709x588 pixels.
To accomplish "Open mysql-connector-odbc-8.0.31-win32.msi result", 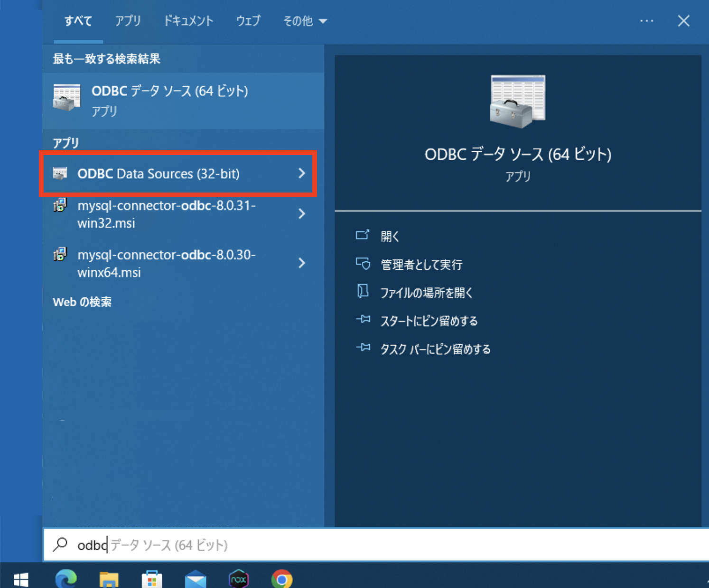I will (166, 214).
